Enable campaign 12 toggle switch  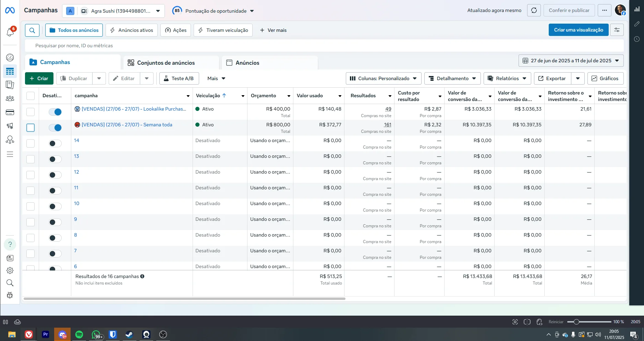click(x=55, y=175)
